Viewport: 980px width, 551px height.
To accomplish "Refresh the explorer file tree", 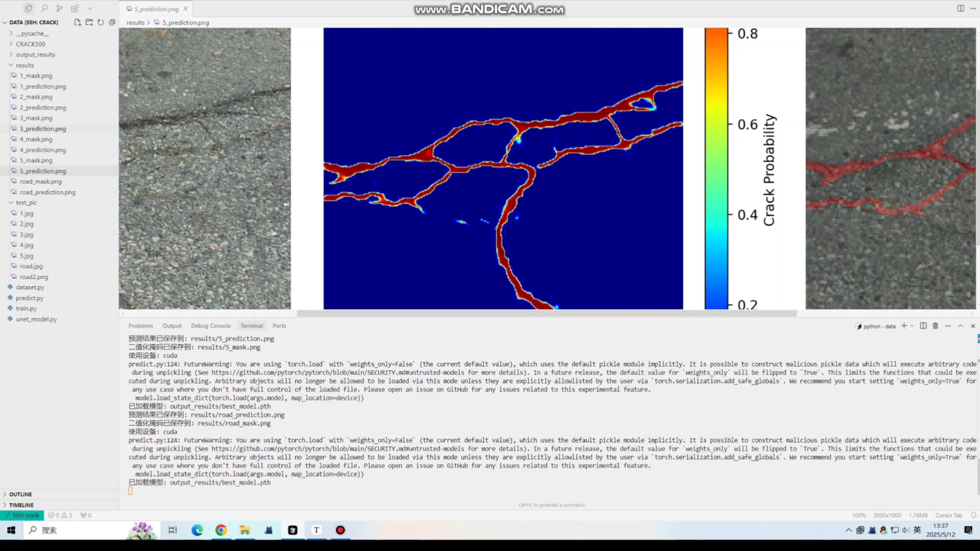I will (101, 22).
